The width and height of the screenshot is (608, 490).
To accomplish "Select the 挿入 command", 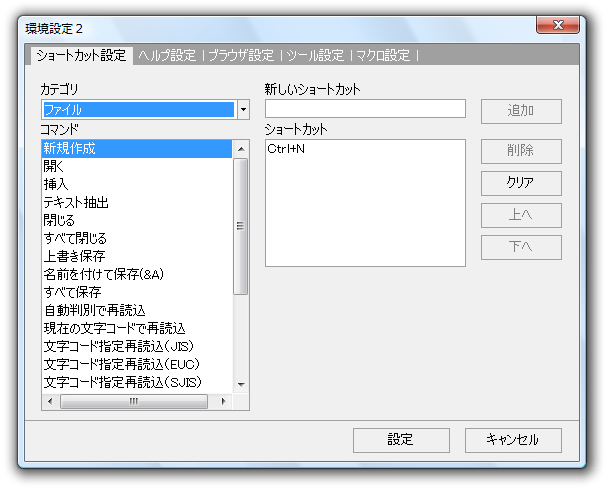I will click(x=137, y=185).
